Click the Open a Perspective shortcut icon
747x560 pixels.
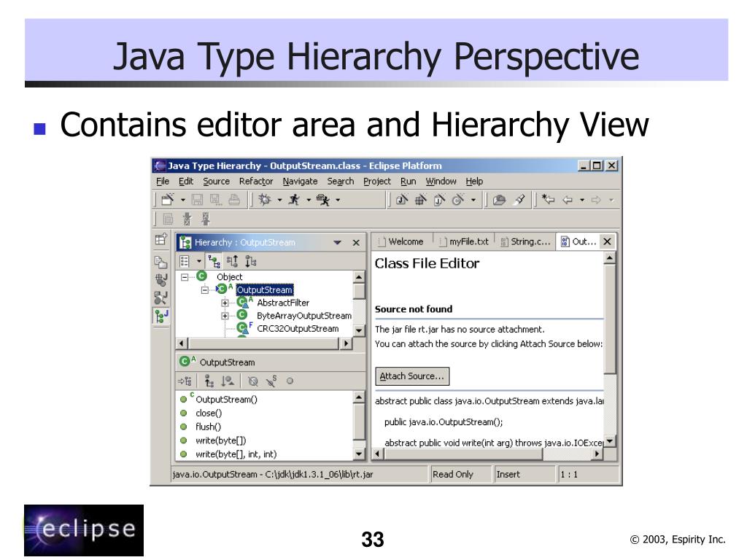click(161, 239)
